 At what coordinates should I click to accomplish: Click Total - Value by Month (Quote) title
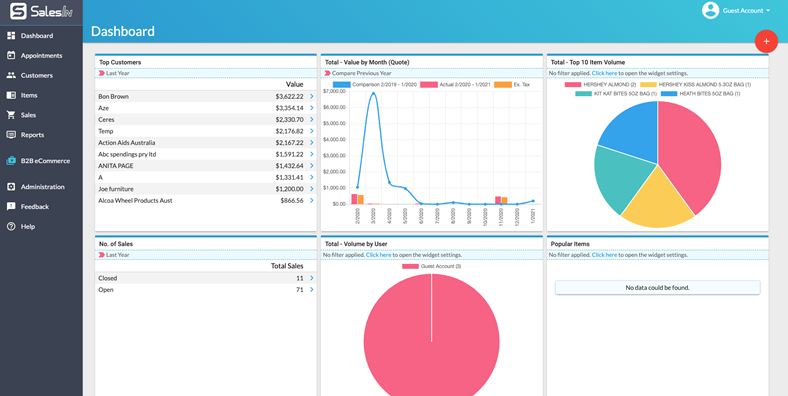[x=367, y=62]
